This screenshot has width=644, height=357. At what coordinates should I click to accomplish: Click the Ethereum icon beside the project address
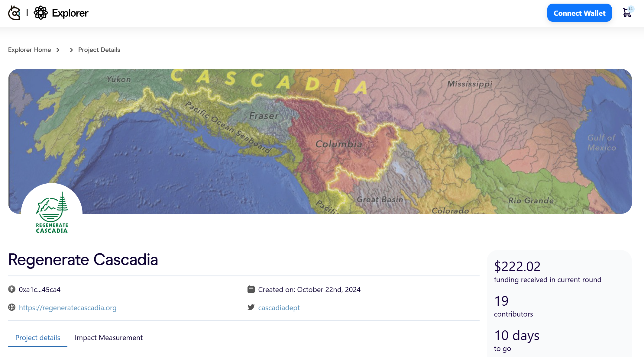click(x=11, y=289)
